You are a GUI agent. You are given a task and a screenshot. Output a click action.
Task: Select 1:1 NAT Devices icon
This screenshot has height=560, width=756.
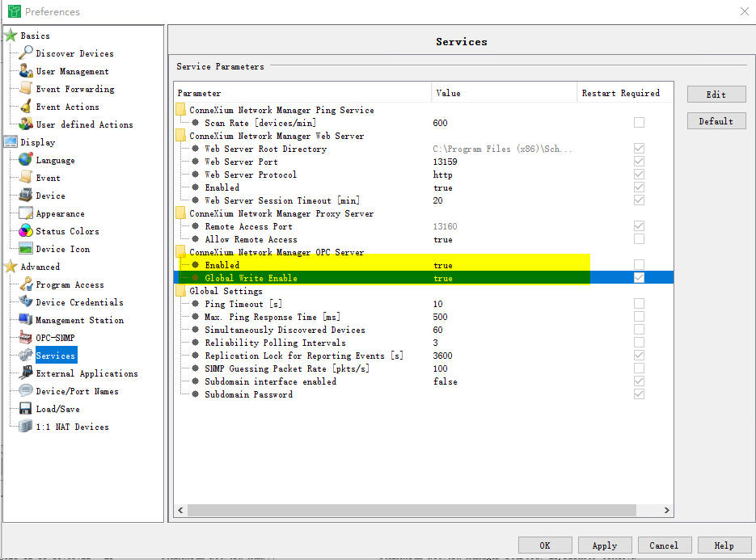26,426
